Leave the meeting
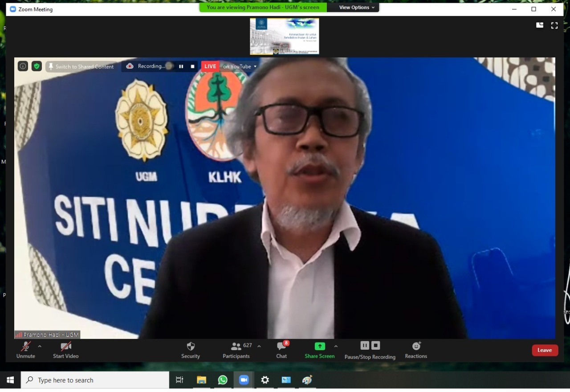This screenshot has width=570, height=392. [545, 350]
